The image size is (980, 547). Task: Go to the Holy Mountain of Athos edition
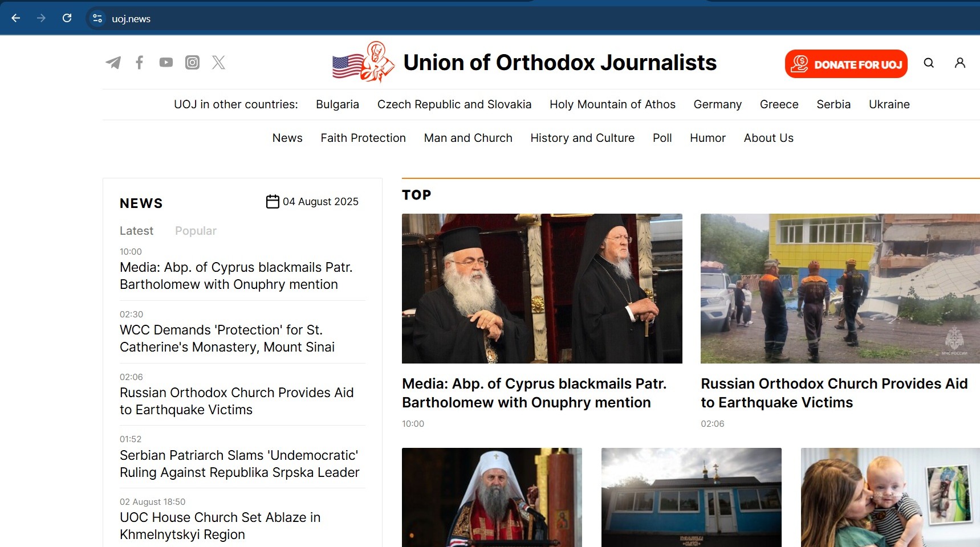pyautogui.click(x=612, y=104)
